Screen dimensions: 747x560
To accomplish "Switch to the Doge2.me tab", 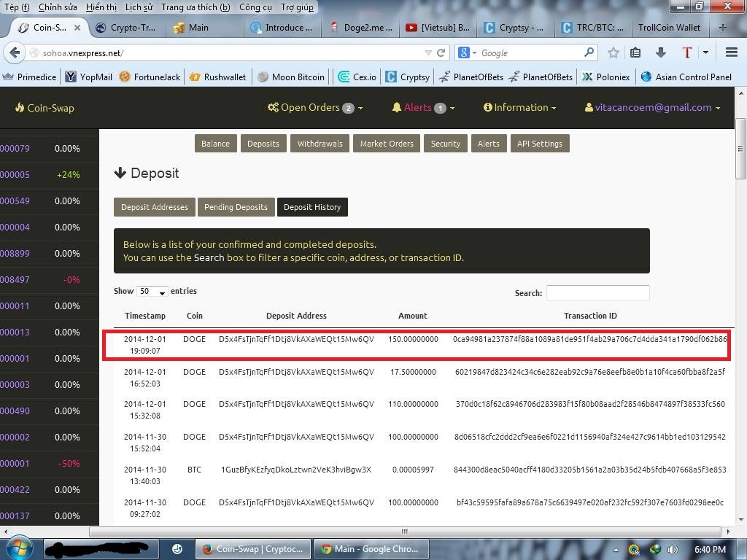I will [x=362, y=28].
